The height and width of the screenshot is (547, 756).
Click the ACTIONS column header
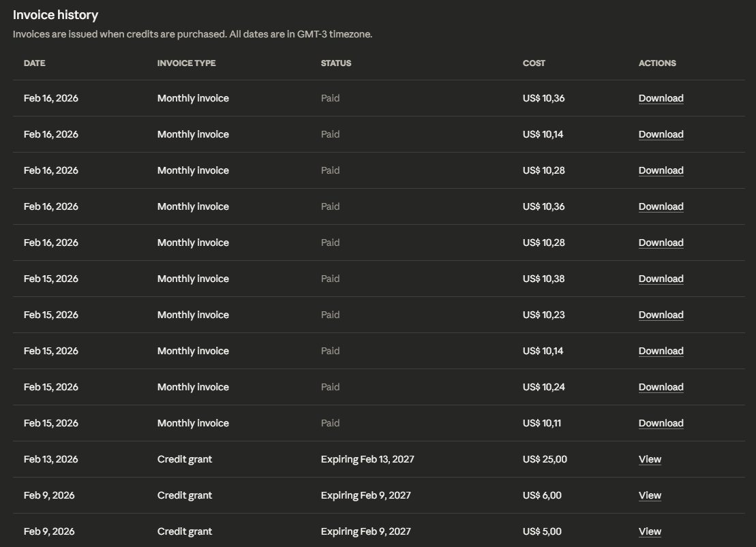(x=657, y=63)
